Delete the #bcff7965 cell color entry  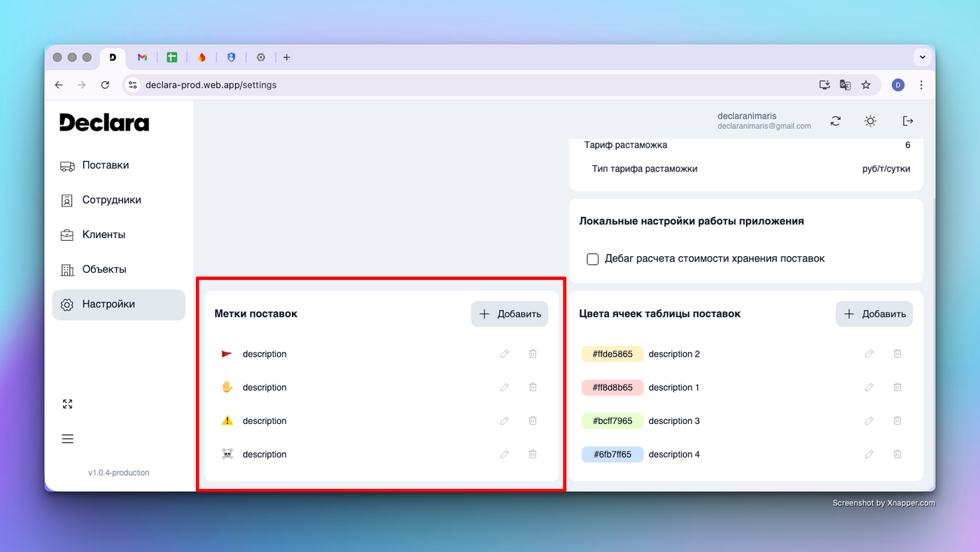point(897,421)
